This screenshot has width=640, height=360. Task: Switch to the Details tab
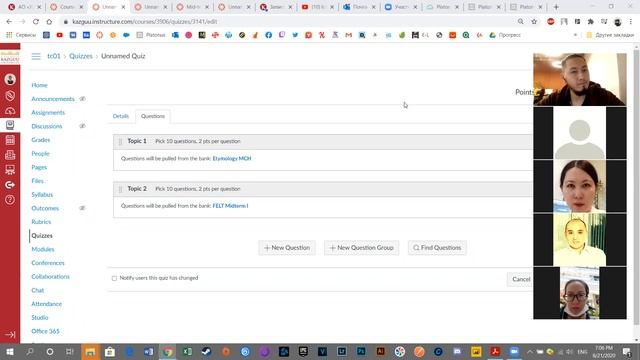point(120,116)
